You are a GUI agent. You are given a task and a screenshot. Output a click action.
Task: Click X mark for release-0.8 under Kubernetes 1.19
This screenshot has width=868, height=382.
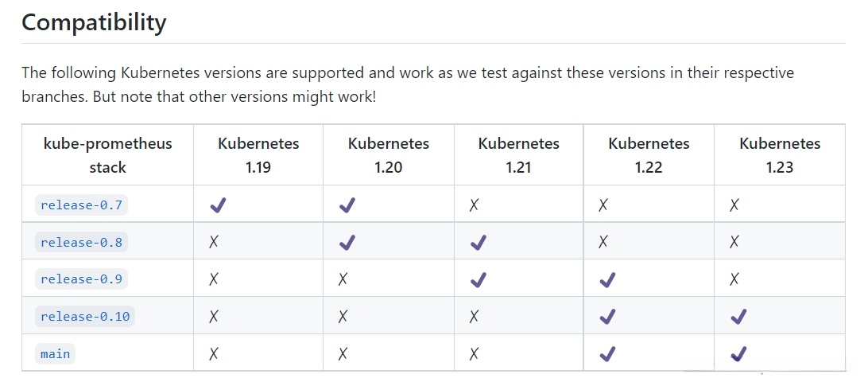pyautogui.click(x=213, y=243)
